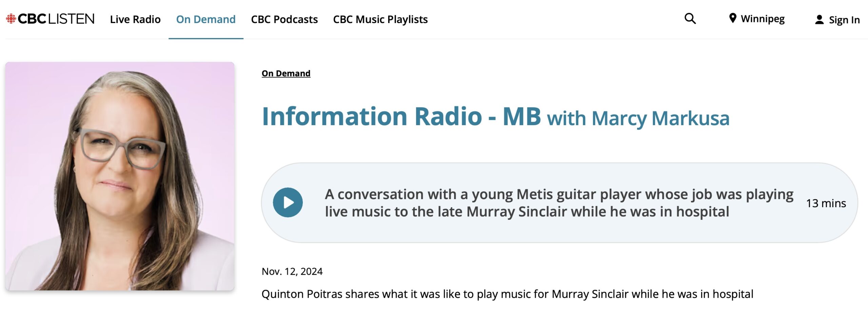This screenshot has width=868, height=312.
Task: Open CBC Podcasts from the navigation bar
Action: 284,19
